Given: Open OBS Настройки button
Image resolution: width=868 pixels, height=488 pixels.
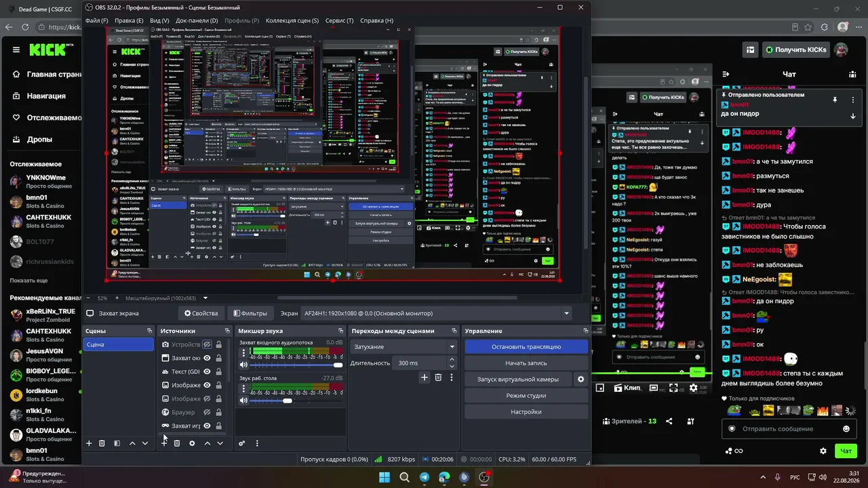Looking at the screenshot, I should 526,412.
